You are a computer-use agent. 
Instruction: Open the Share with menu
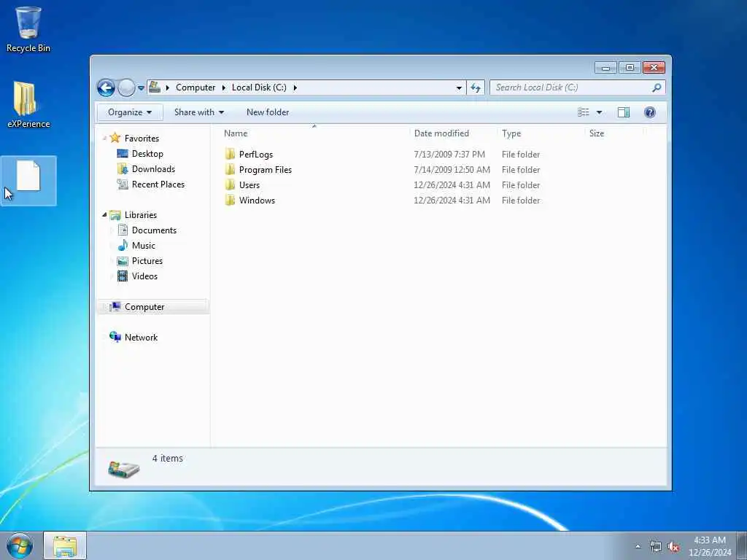tap(198, 112)
